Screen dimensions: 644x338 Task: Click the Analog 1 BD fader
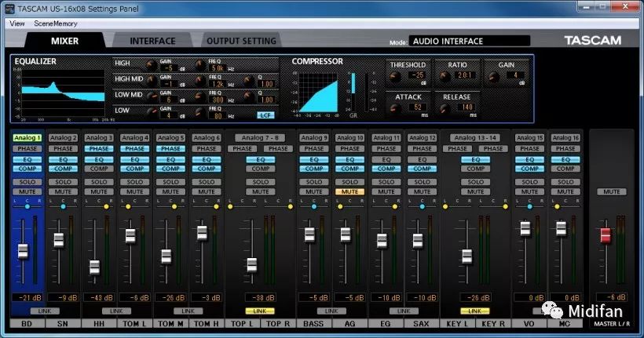pos(23,251)
